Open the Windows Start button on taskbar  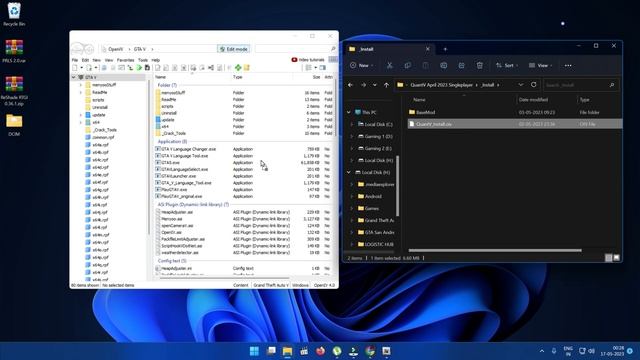point(254,351)
